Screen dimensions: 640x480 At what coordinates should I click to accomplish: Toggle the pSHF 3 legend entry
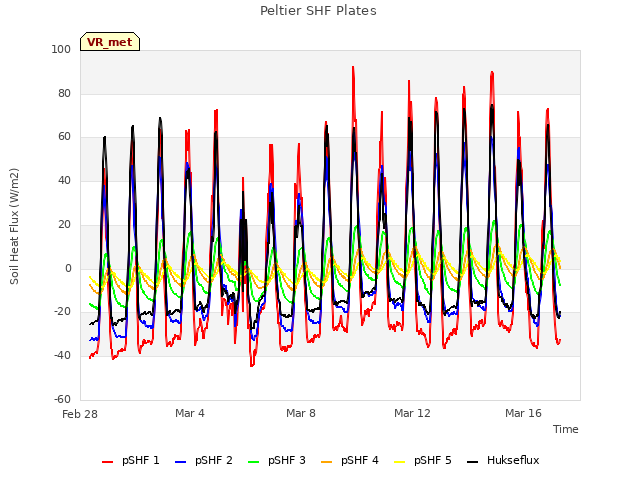coord(277,460)
